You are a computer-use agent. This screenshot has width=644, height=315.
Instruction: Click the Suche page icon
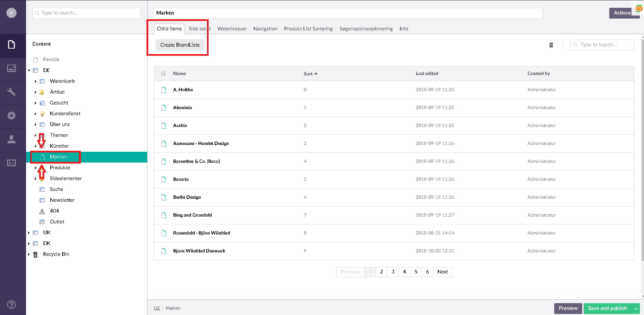point(42,190)
